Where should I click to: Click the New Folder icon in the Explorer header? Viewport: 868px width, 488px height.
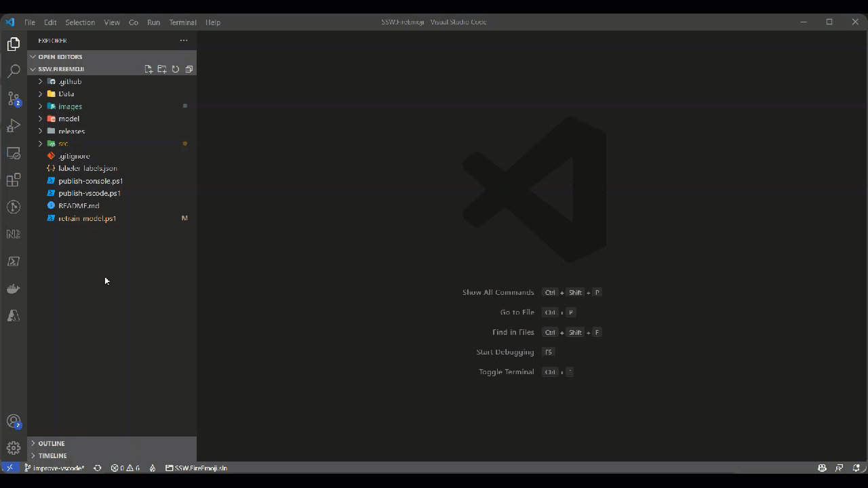pos(162,69)
